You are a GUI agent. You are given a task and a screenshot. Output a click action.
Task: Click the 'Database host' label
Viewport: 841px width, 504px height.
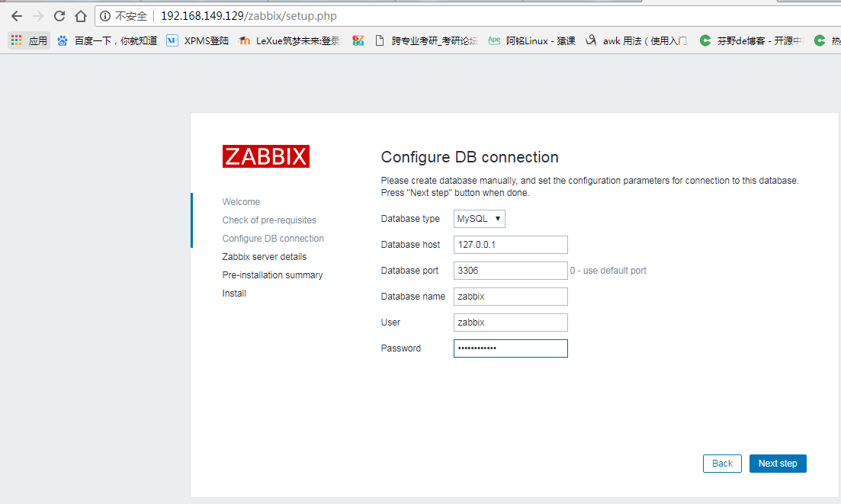410,245
